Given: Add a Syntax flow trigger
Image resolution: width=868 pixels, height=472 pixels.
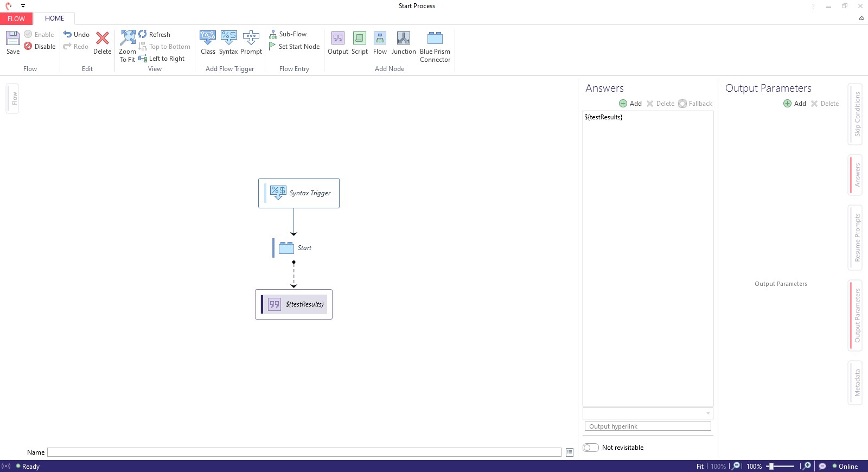Looking at the screenshot, I should [x=228, y=42].
